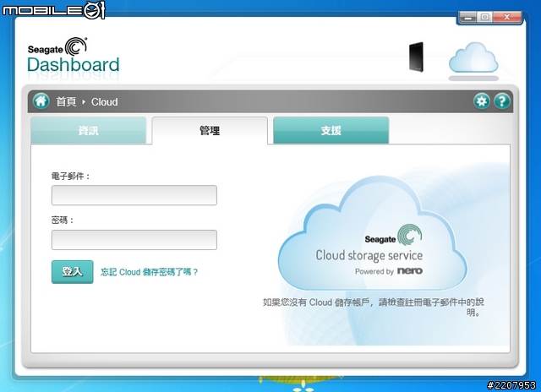Click the Seagate Cloud storage service graphic
The width and height of the screenshot is (541, 392).
click(372, 233)
